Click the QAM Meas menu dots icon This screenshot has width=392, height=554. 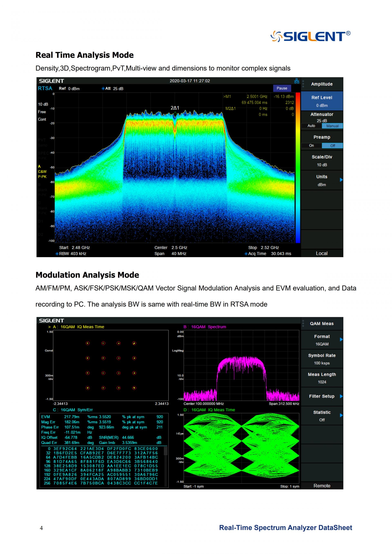[x=303, y=323]
